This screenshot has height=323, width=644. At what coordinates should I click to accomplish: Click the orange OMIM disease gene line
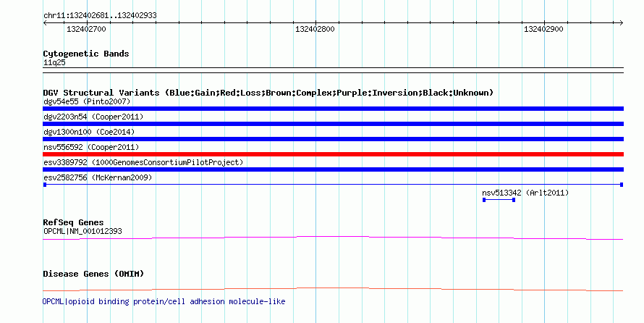pyautogui.click(x=333, y=289)
